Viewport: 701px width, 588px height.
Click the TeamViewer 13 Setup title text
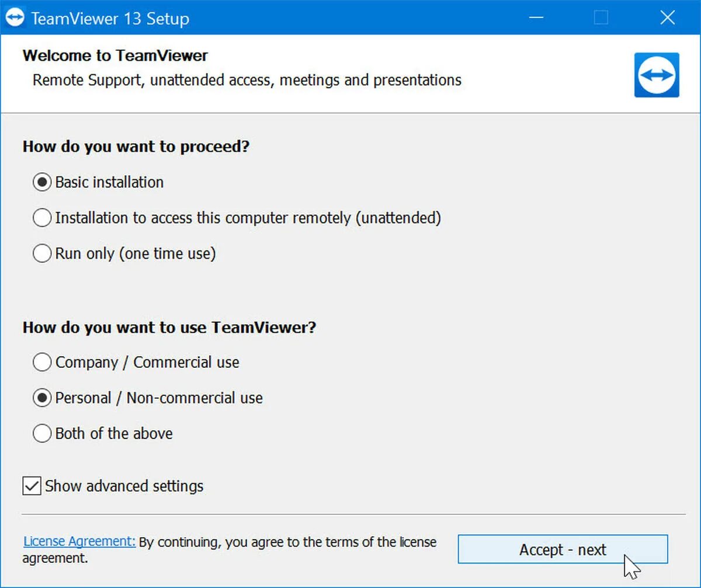pyautogui.click(x=110, y=19)
